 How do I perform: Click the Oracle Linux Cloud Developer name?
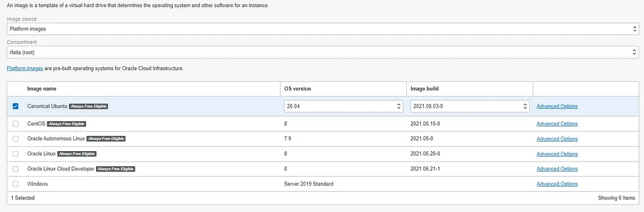click(61, 169)
